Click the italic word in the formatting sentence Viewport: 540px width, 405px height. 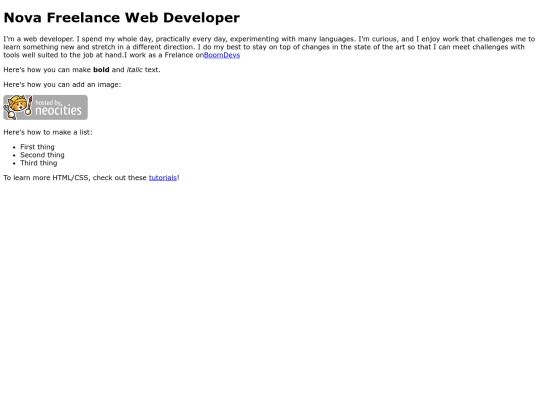tap(134, 70)
